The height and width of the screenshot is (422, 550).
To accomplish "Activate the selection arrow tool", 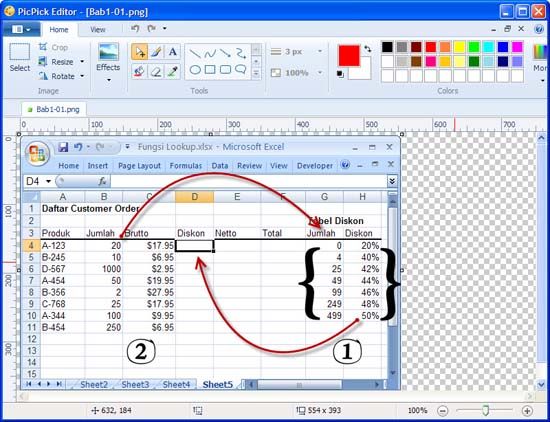I will click(140, 52).
